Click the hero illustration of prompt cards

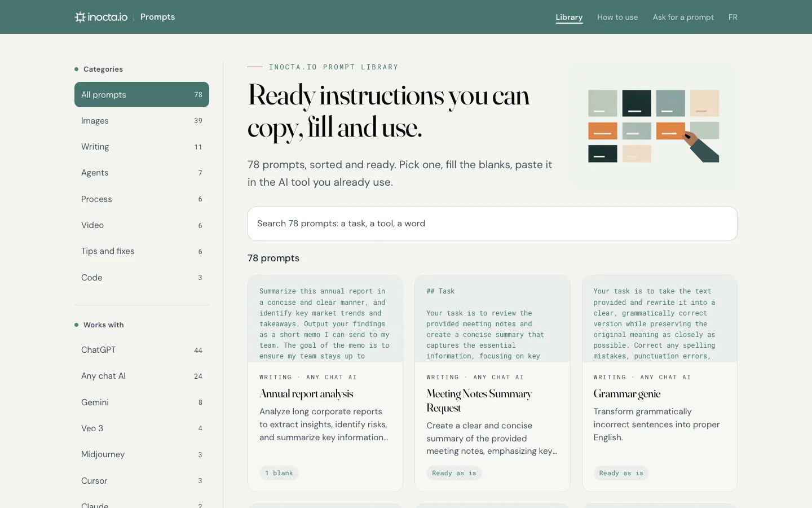(x=654, y=126)
